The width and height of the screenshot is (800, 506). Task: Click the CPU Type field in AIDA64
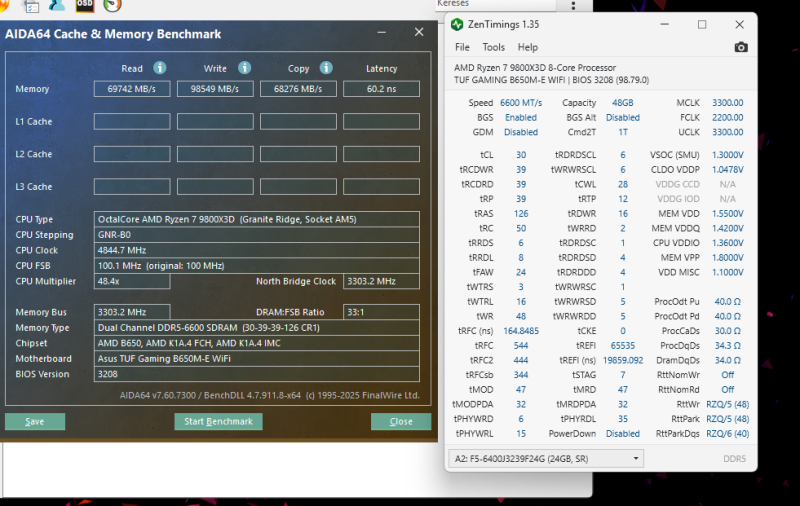[257, 219]
